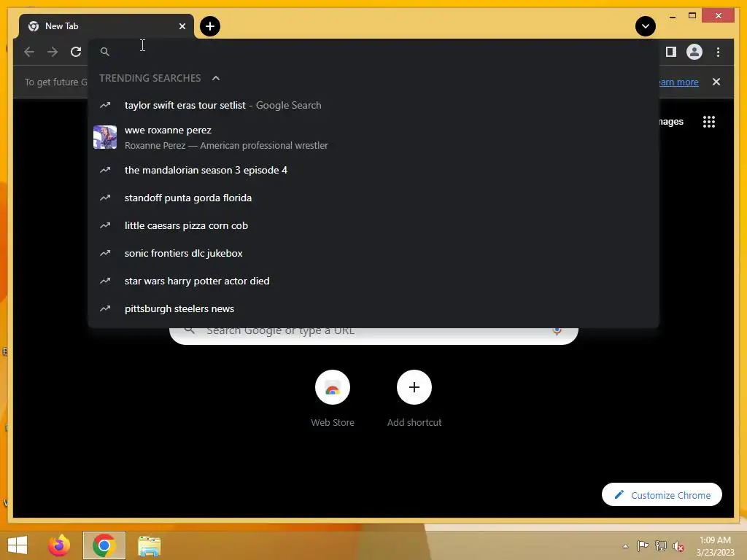Click the Customize Chrome button
This screenshot has width=747, height=560.
(x=662, y=495)
